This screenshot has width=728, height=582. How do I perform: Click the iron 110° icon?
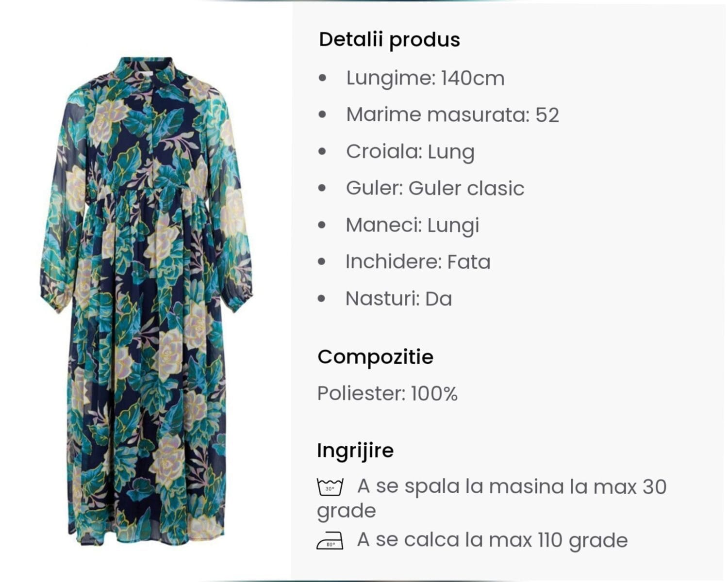330,541
